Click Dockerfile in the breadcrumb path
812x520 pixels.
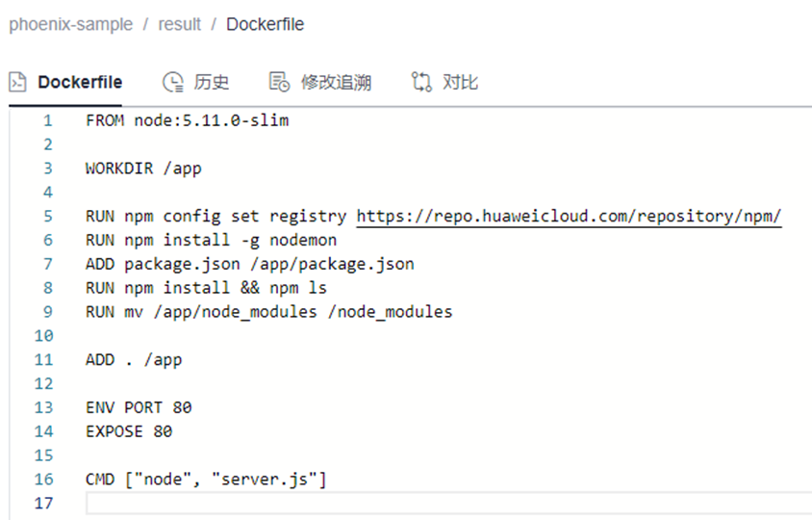265,24
